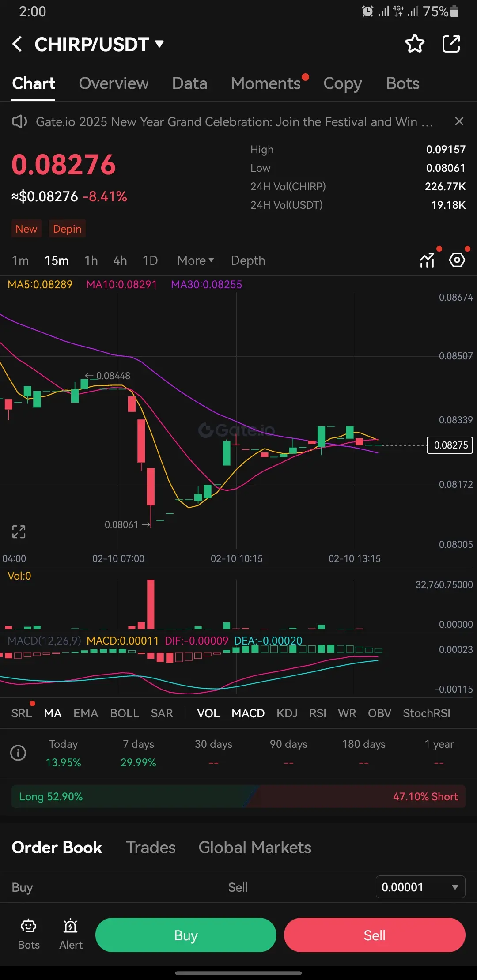The height and width of the screenshot is (980, 477).
Task: Select the 1D timeframe
Action: click(150, 260)
